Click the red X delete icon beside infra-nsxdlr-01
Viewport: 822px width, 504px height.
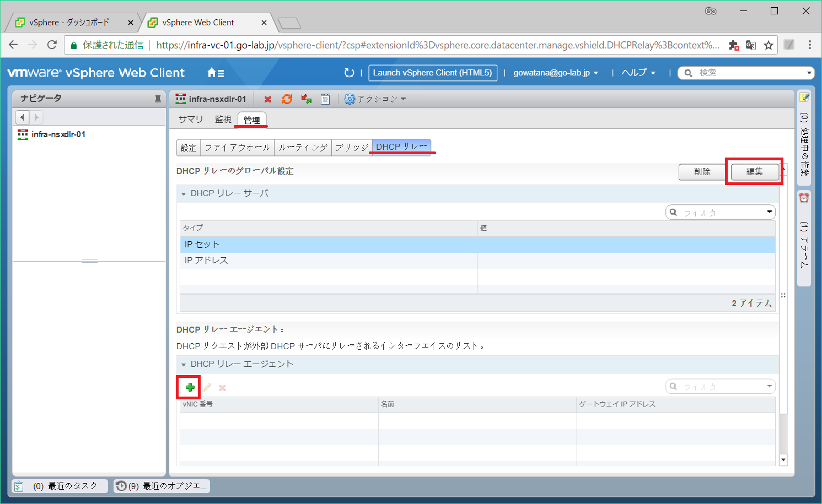[x=268, y=99]
